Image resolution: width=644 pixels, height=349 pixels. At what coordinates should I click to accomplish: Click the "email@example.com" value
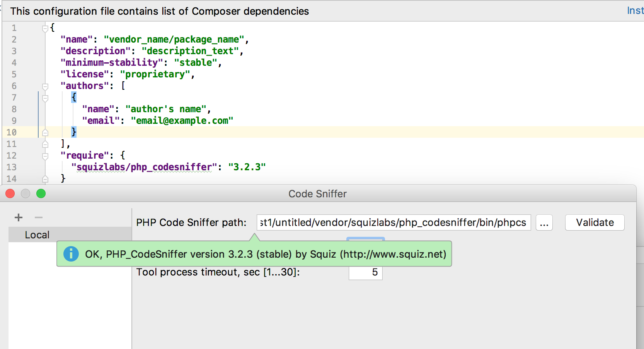coord(182,121)
